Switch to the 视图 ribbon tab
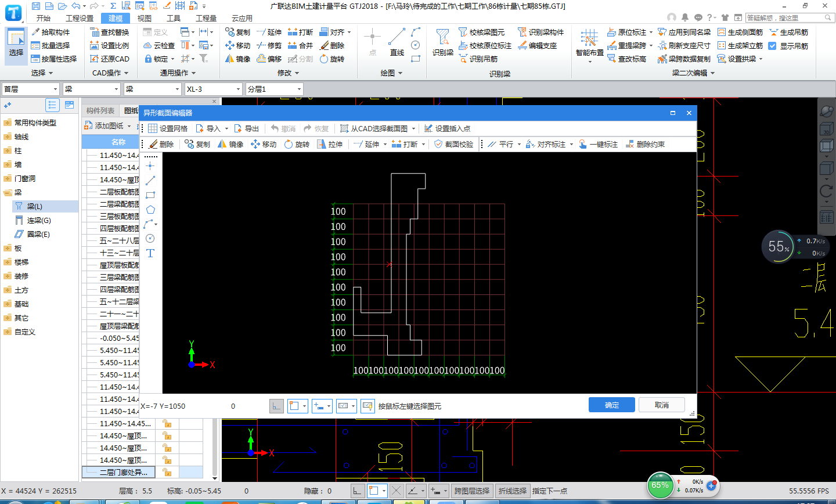836x504 pixels. point(145,18)
